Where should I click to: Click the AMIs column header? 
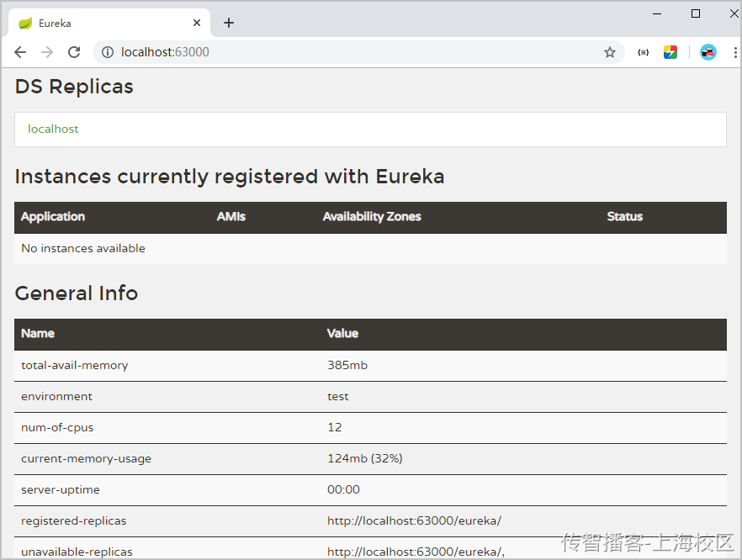(x=231, y=217)
